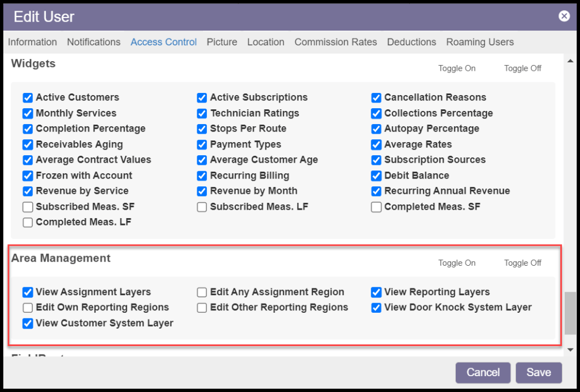The image size is (580, 392).
Task: Open the Commission Rates tab
Action: tap(336, 42)
